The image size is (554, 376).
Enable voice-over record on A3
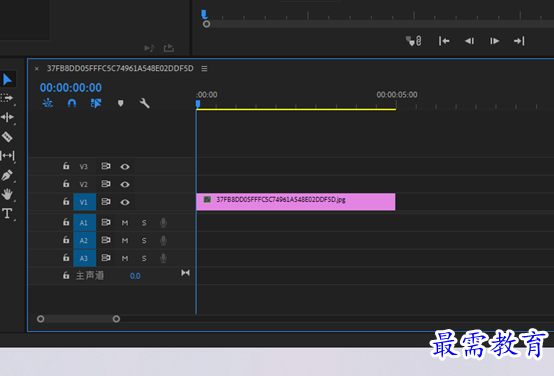coord(163,258)
